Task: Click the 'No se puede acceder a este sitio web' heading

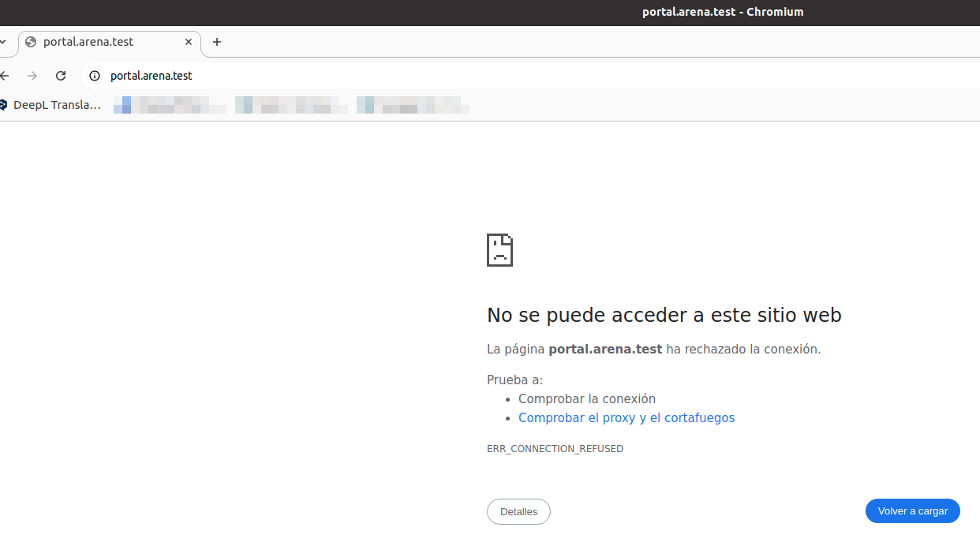Action: (664, 315)
